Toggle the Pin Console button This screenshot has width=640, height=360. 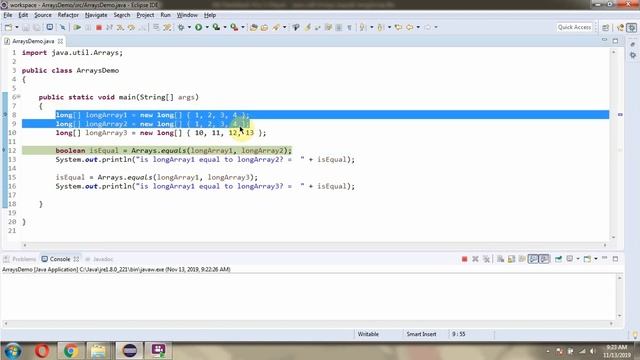pos(558,259)
